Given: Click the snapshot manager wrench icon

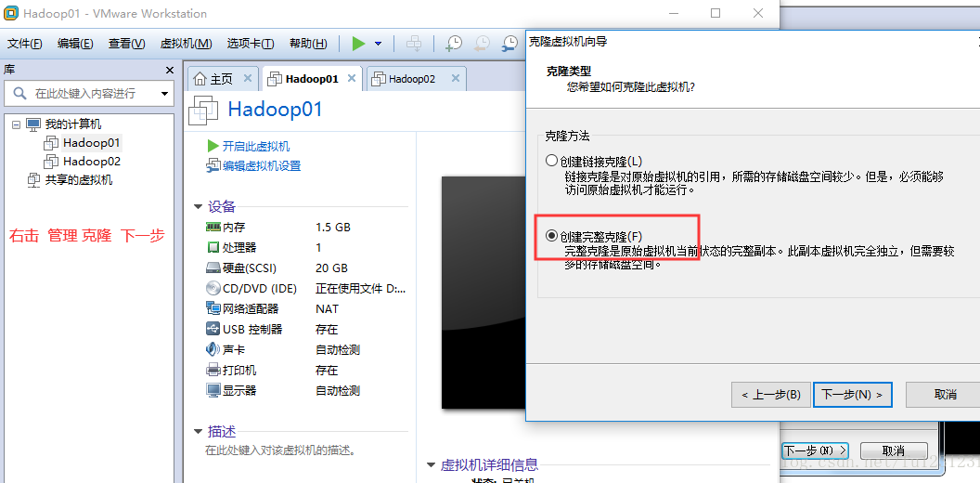Looking at the screenshot, I should [510, 43].
